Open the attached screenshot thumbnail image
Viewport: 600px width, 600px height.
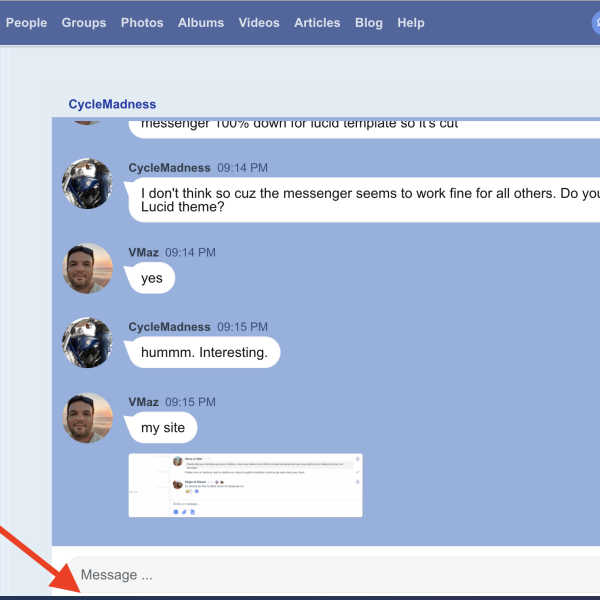pyautogui.click(x=246, y=485)
